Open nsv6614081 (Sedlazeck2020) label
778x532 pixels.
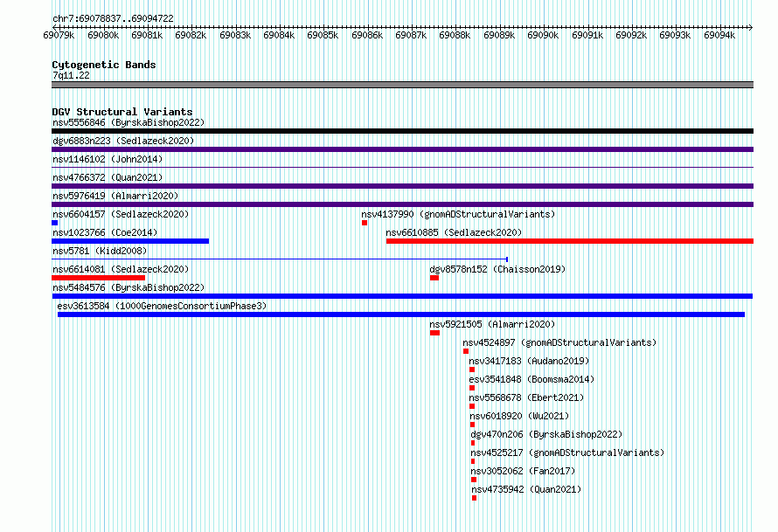pos(121,269)
